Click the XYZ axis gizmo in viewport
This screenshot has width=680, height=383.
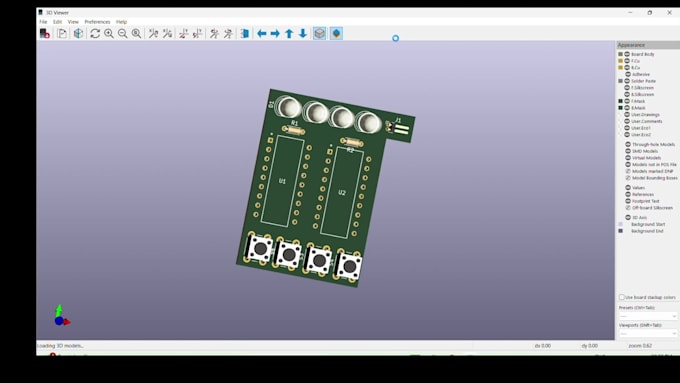(62, 316)
